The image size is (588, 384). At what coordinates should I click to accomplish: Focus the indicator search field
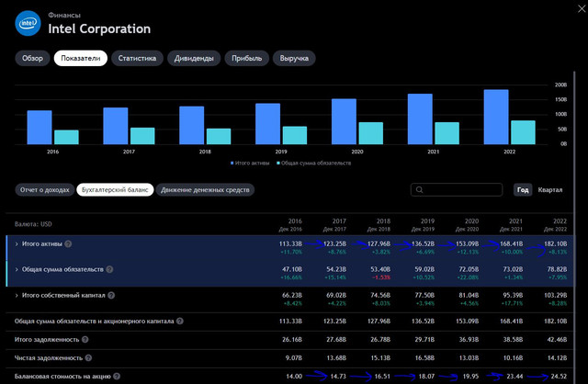(x=457, y=190)
